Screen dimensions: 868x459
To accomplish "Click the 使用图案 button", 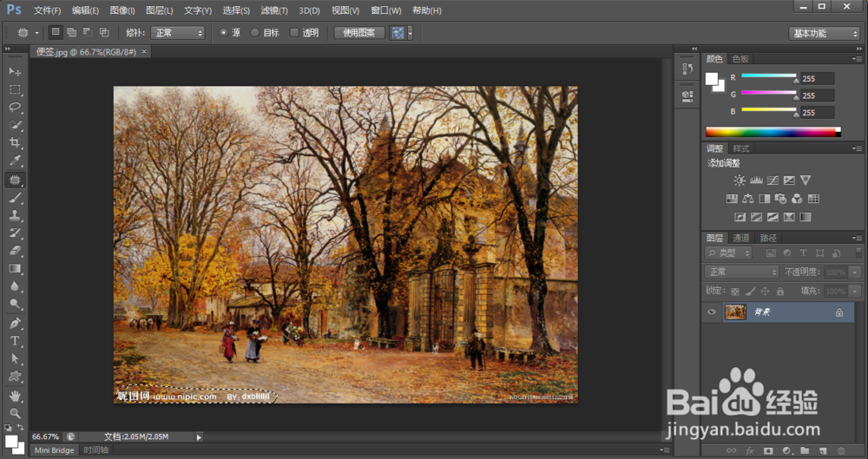I will (x=359, y=33).
